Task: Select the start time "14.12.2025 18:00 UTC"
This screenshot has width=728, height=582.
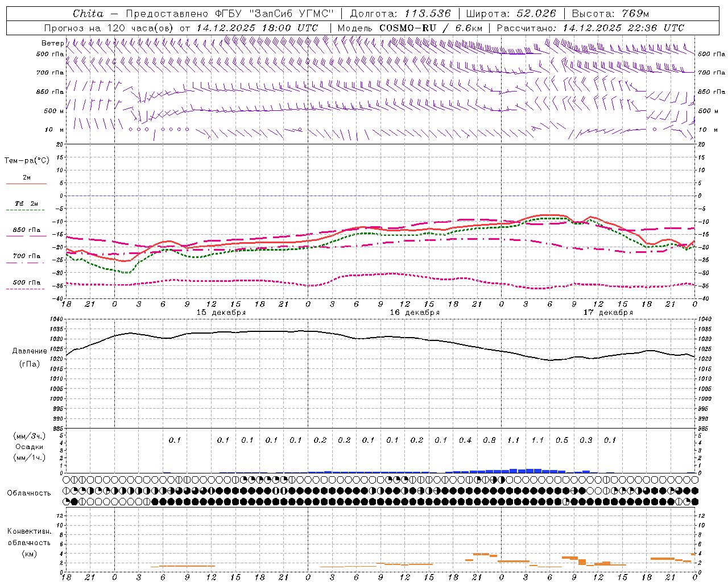Action: click(x=257, y=28)
